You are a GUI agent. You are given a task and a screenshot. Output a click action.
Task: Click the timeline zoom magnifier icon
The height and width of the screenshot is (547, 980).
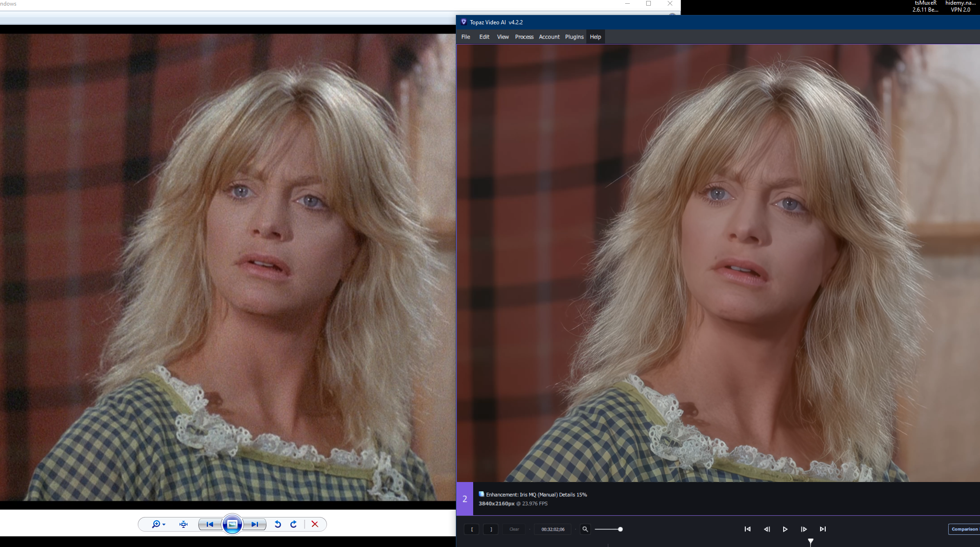585,529
